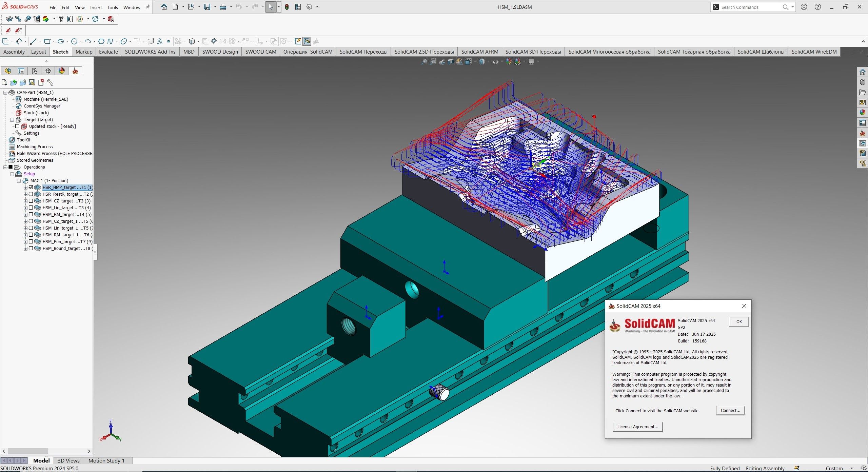Click OK in the SolidCAM 2025 dialog
Viewport: 868px width, 472px height.
738,321
